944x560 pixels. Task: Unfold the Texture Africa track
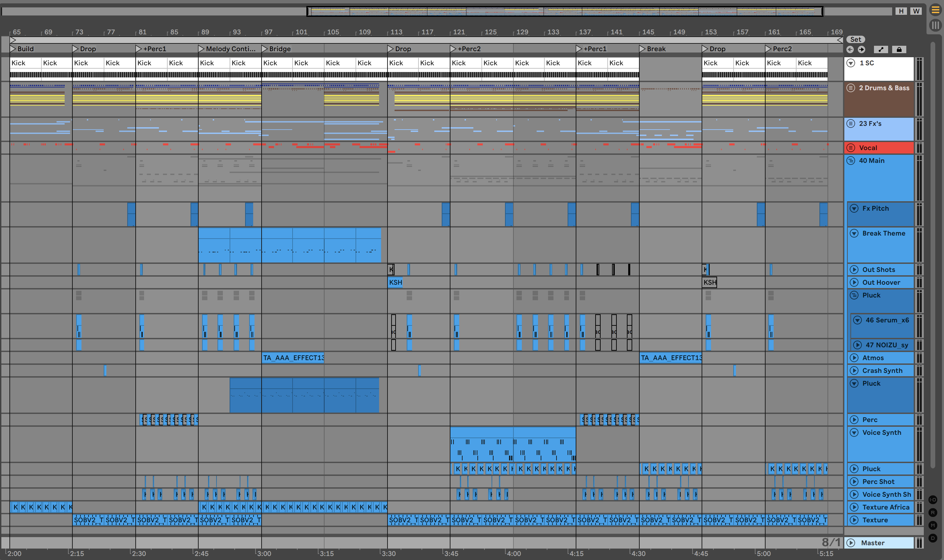(x=854, y=507)
